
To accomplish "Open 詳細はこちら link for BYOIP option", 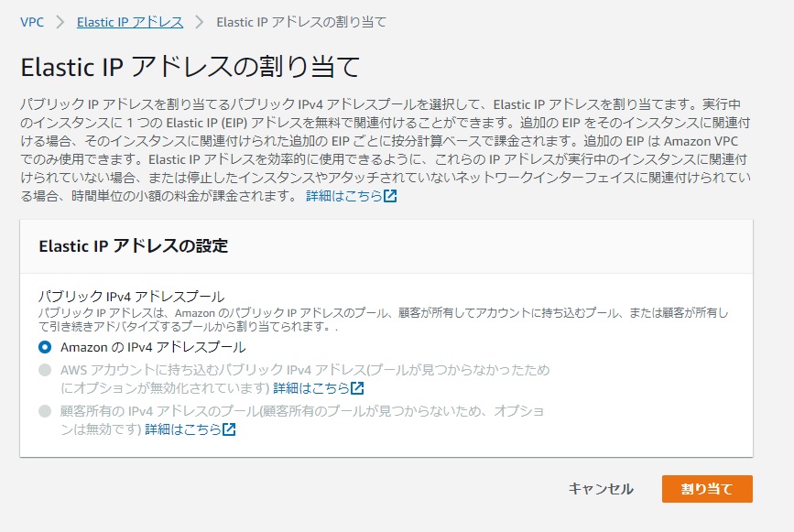I will 311,388.
